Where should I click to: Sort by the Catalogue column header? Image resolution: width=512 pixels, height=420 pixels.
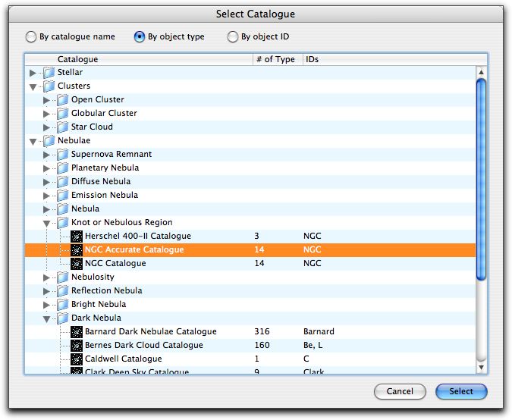(137, 59)
